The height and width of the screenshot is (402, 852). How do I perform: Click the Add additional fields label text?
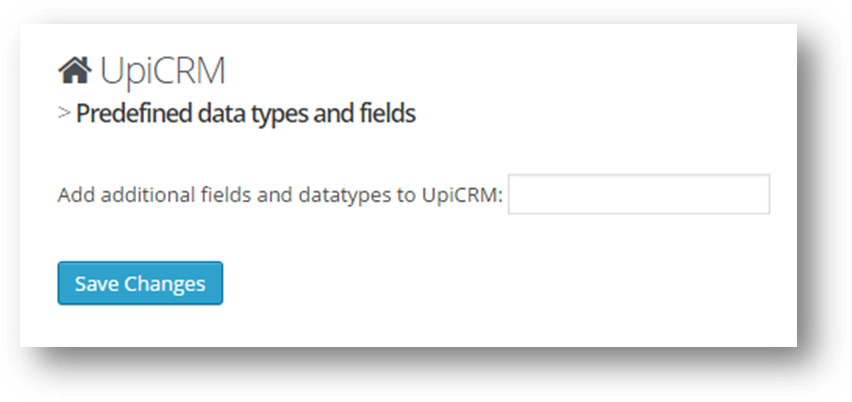coord(280,195)
